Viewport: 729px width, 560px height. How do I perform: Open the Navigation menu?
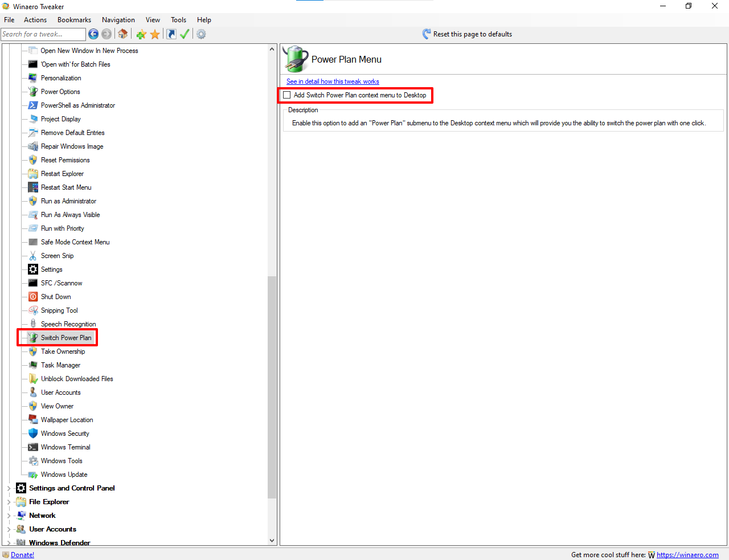pos(118,20)
